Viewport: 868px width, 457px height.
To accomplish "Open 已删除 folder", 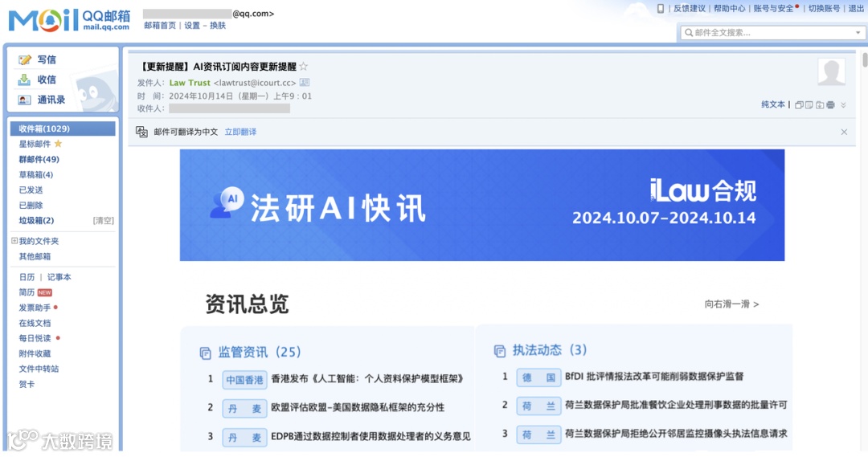I will pyautogui.click(x=31, y=206).
